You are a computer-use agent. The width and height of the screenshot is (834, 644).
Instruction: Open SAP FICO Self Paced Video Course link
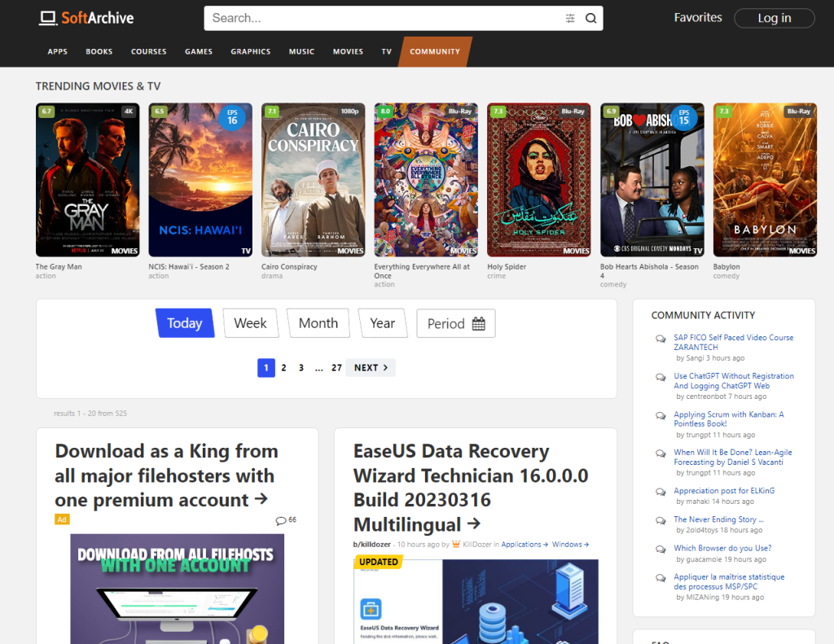[734, 342]
